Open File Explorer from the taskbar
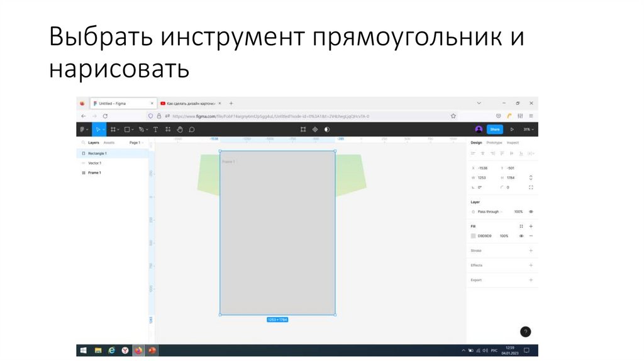Screen dimensions: 644x361 97,350
